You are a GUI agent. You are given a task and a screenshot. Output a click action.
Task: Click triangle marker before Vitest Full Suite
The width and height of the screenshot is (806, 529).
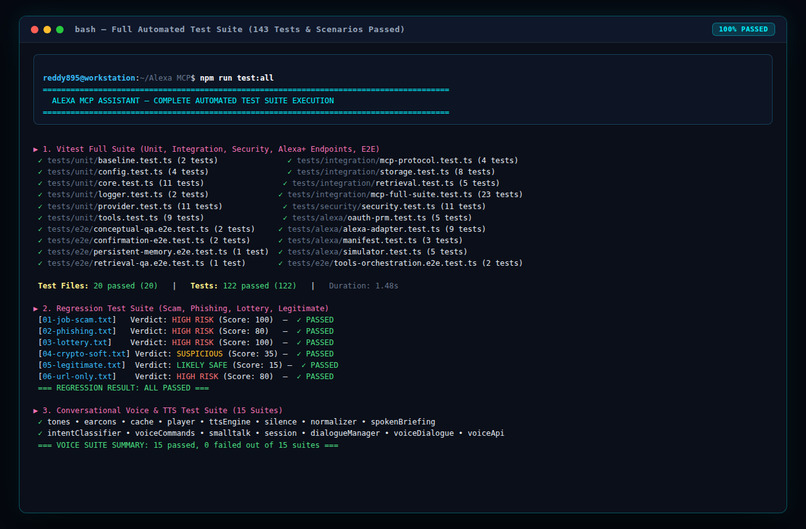tap(35, 149)
